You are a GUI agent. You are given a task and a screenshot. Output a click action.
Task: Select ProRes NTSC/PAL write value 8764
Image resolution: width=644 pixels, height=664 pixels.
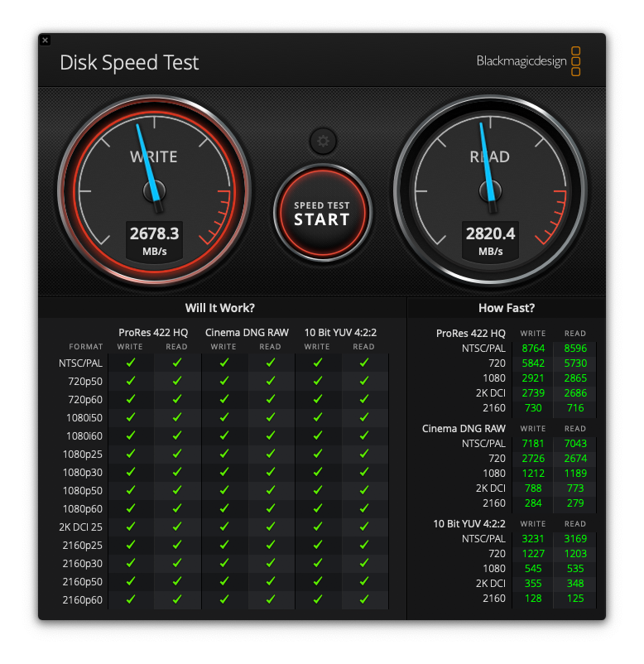pyautogui.click(x=533, y=349)
